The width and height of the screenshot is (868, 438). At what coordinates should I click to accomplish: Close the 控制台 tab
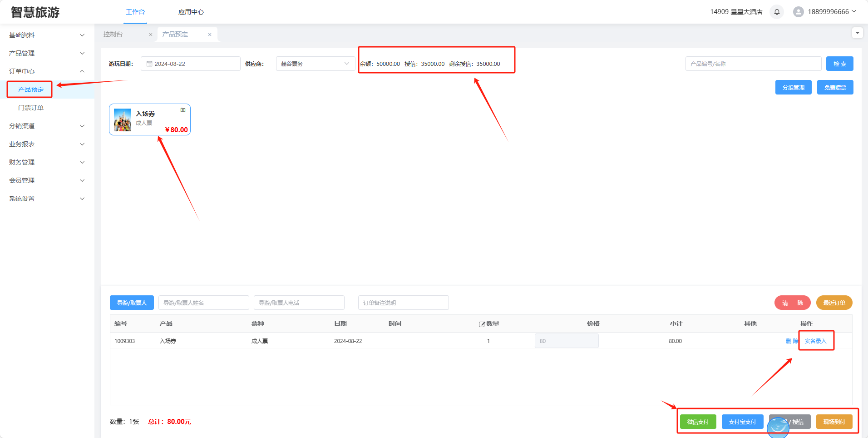[151, 35]
